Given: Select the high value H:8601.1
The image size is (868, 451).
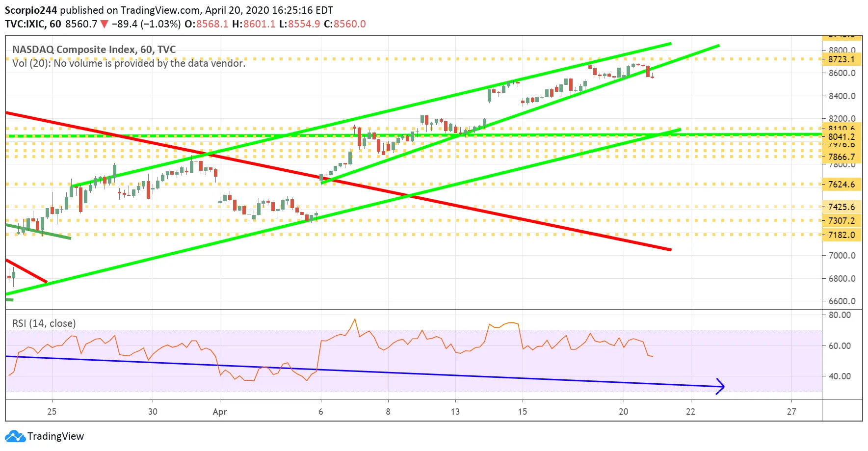Looking at the screenshot, I should pos(254,24).
